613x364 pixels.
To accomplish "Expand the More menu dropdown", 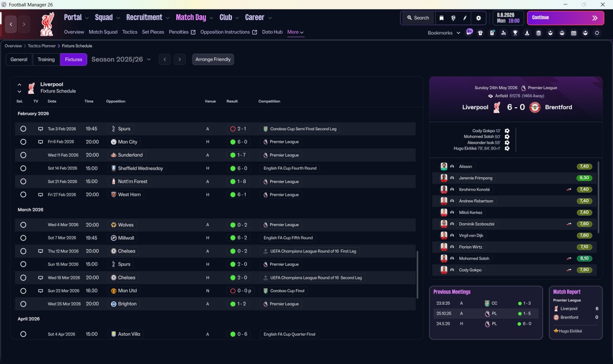I will coord(295,32).
